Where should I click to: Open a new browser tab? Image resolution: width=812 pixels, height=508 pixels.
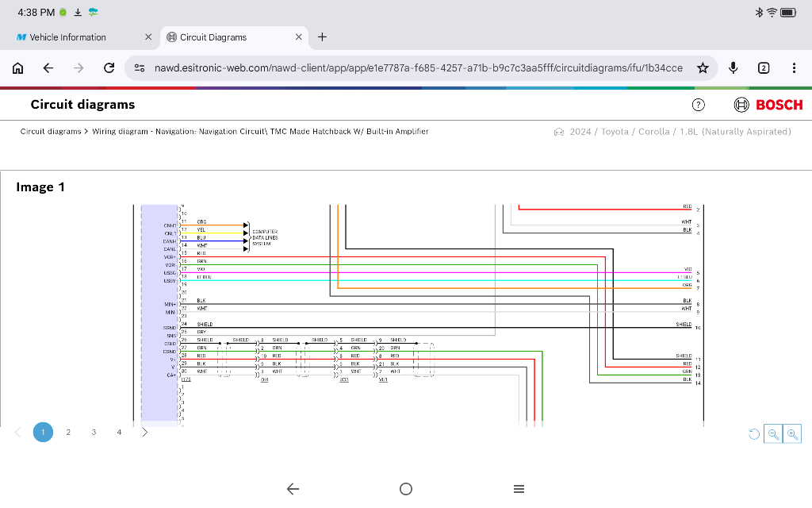[x=322, y=37]
